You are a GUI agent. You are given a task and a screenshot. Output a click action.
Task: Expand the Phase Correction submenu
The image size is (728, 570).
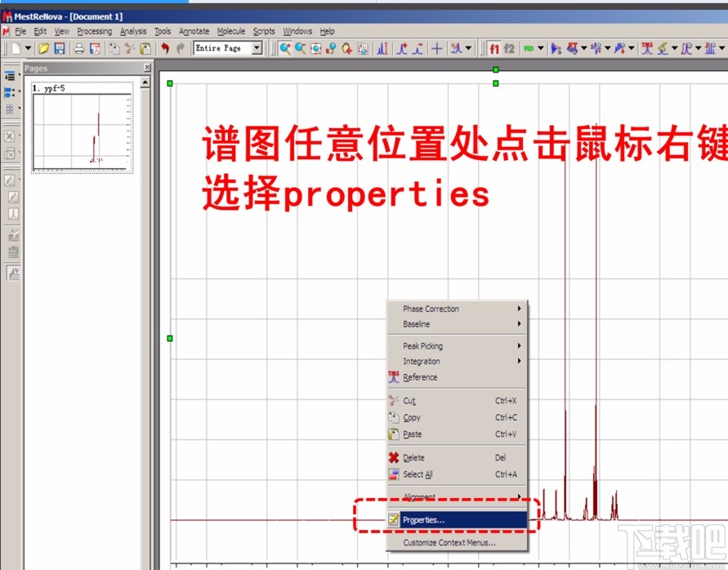[458, 309]
